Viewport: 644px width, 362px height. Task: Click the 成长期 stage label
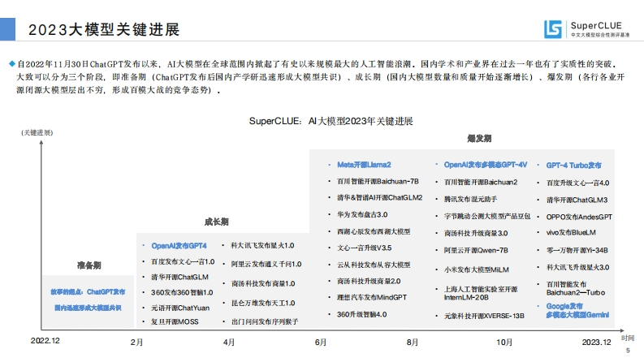tap(217, 222)
